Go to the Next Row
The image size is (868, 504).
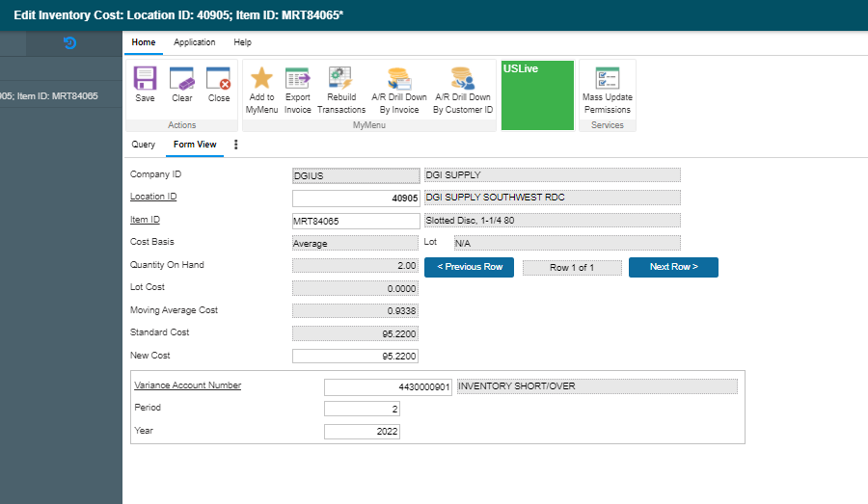(673, 267)
